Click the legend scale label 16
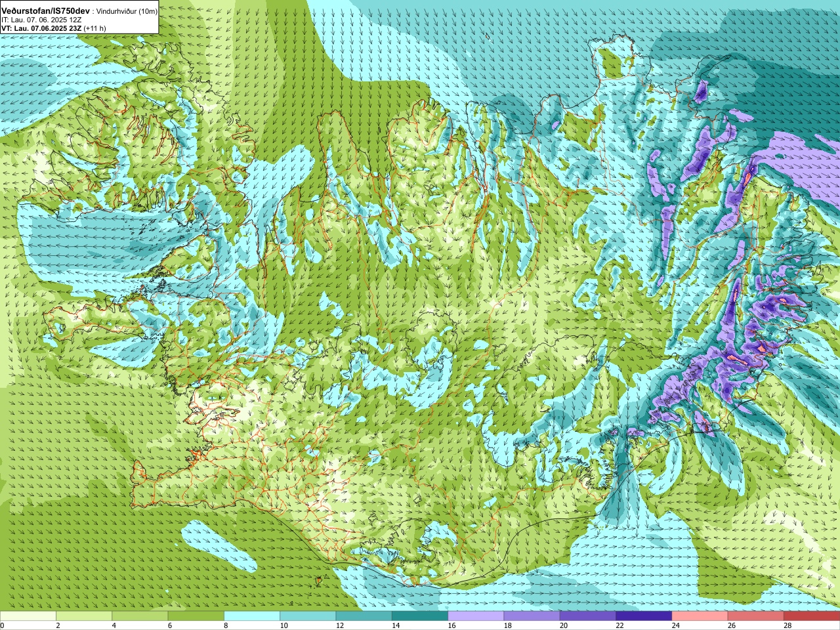The image size is (840, 630). click(451, 625)
